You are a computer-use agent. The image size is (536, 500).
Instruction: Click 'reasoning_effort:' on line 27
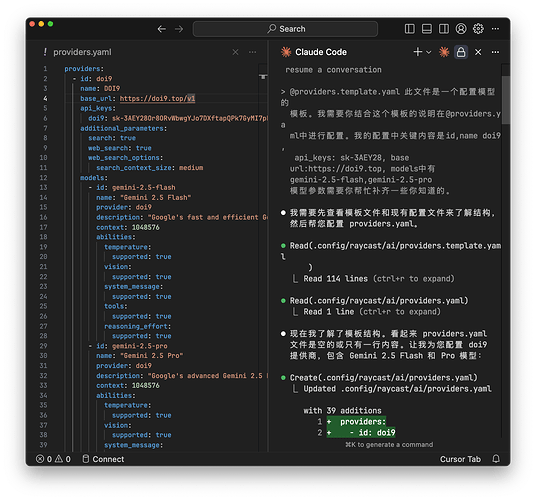tap(137, 326)
